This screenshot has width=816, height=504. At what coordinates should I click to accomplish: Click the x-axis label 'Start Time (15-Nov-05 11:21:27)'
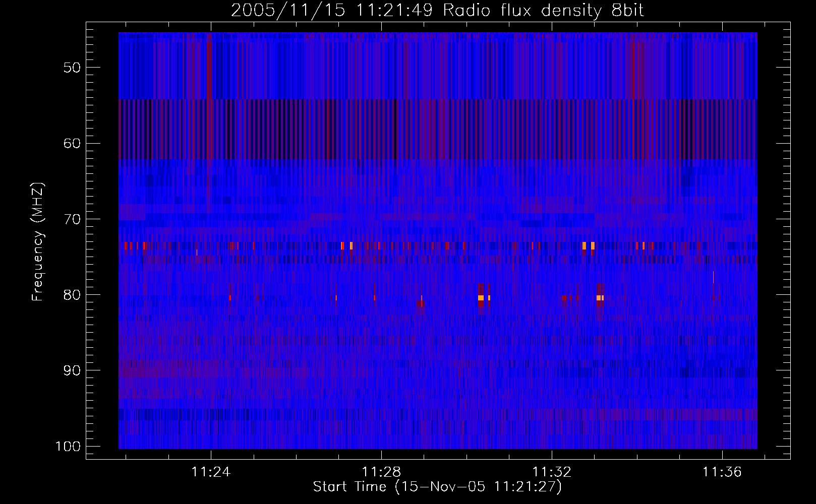pyautogui.click(x=438, y=487)
